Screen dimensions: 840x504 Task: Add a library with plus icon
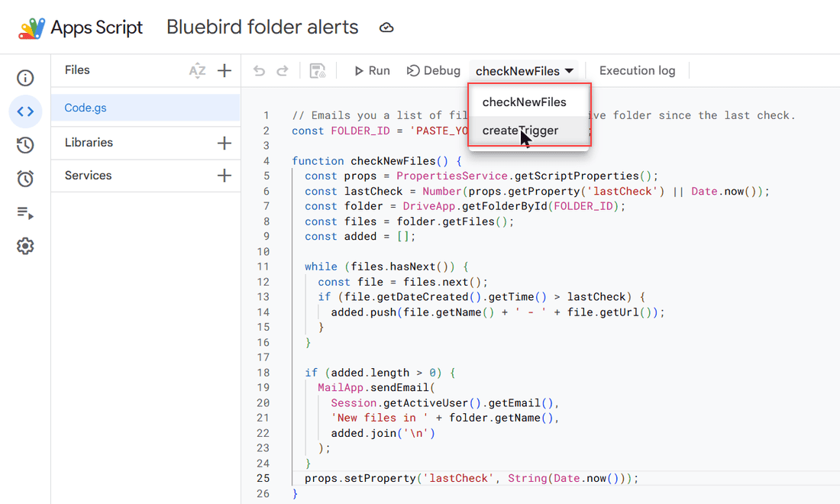pos(225,143)
